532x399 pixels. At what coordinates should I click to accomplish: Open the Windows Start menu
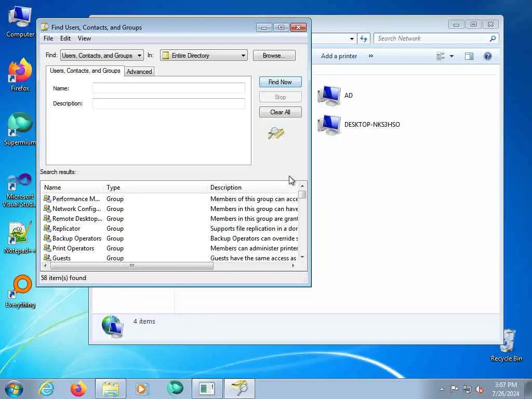(x=14, y=389)
